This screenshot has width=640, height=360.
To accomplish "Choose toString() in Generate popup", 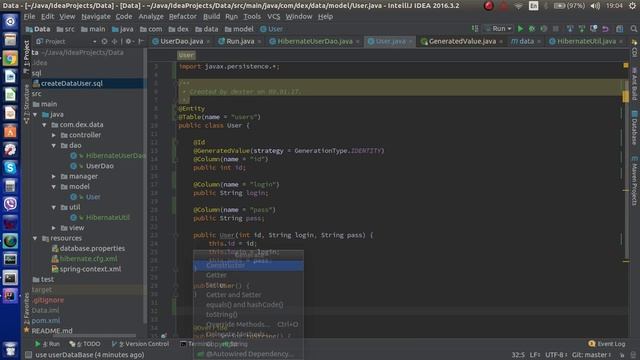I will point(248,315).
